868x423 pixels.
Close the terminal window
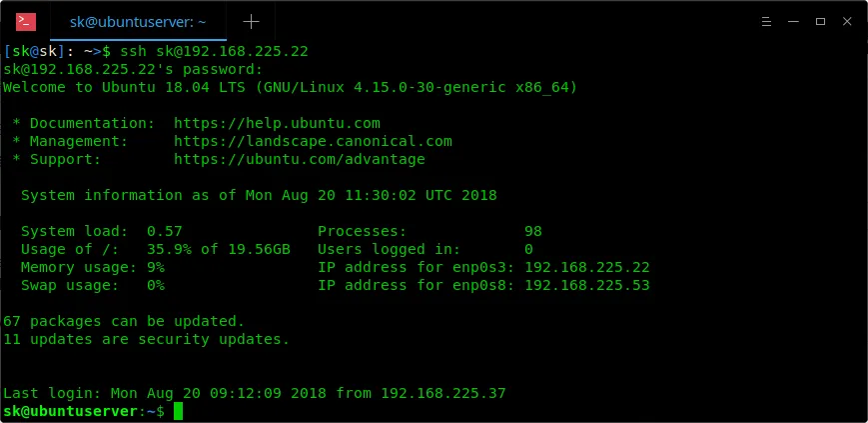846,21
